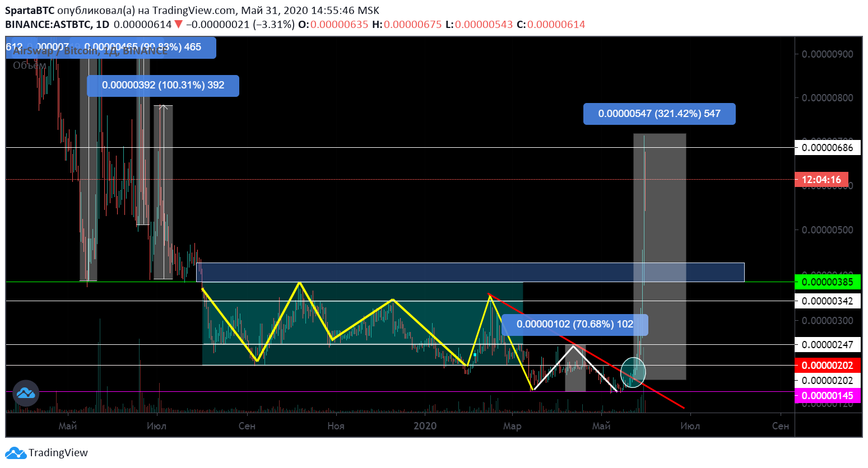Click the open value O:0.00000635
Image resolution: width=868 pixels, height=468 pixels.
coord(333,24)
